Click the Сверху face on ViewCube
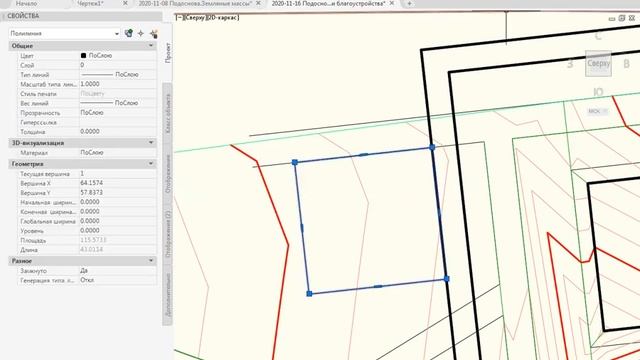Screen dimensions: 640x360 598,63
